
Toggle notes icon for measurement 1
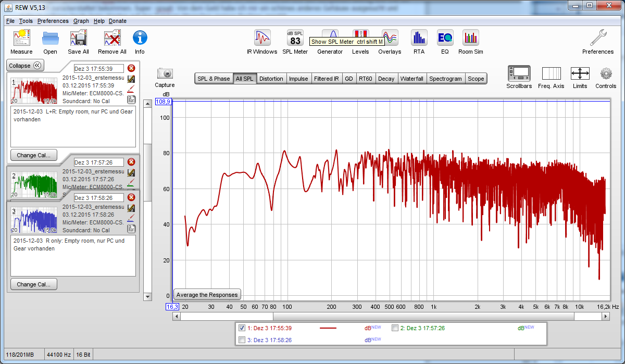click(131, 99)
